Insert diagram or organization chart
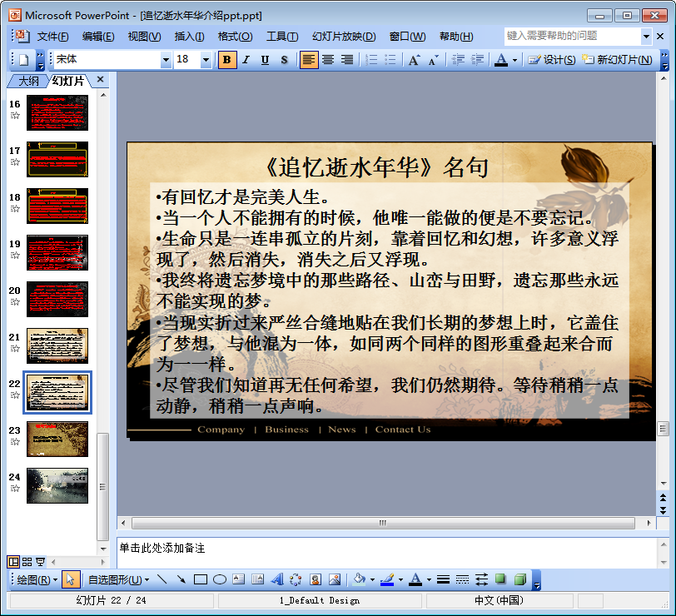The width and height of the screenshot is (676, 616). tap(296, 579)
